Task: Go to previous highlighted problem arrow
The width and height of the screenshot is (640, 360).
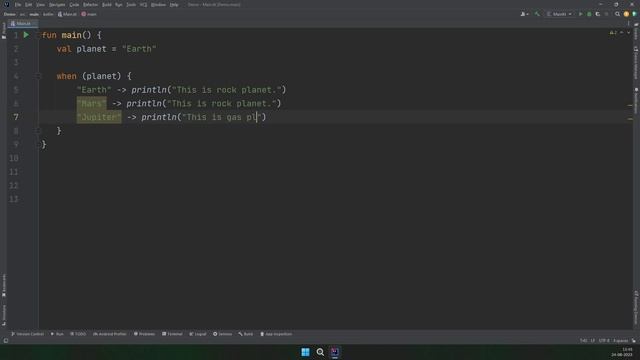Action: pos(622,33)
